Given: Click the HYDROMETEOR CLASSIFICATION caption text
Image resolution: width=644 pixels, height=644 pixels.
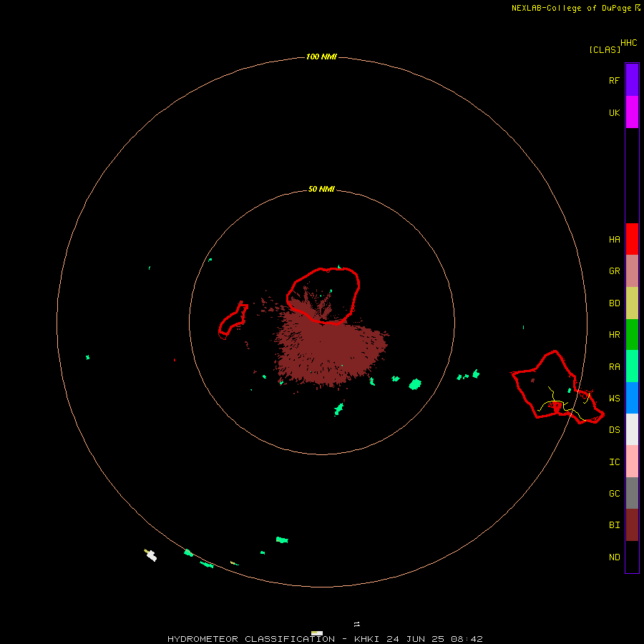Looking at the screenshot, I should 251,639.
